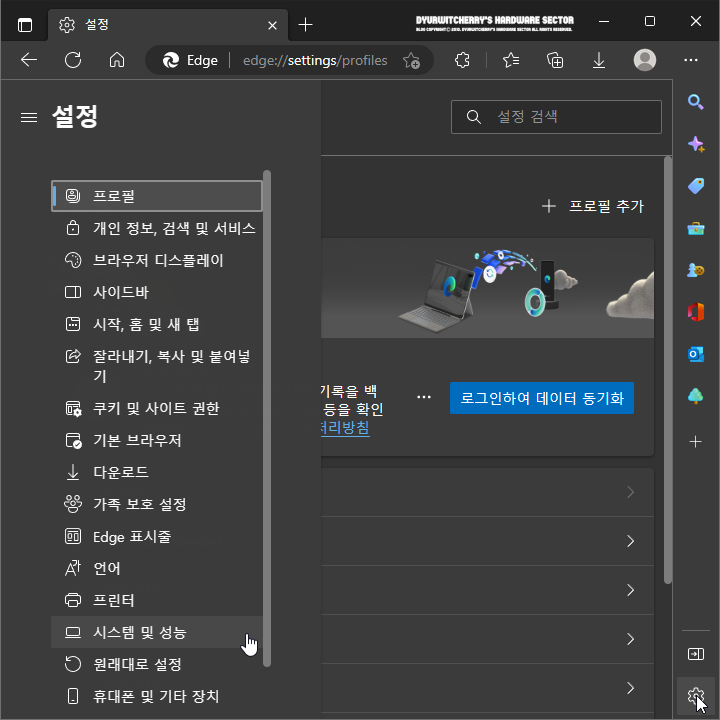Open sidebar Microsoft 365 icon
This screenshot has width=720, height=720.
696,312
